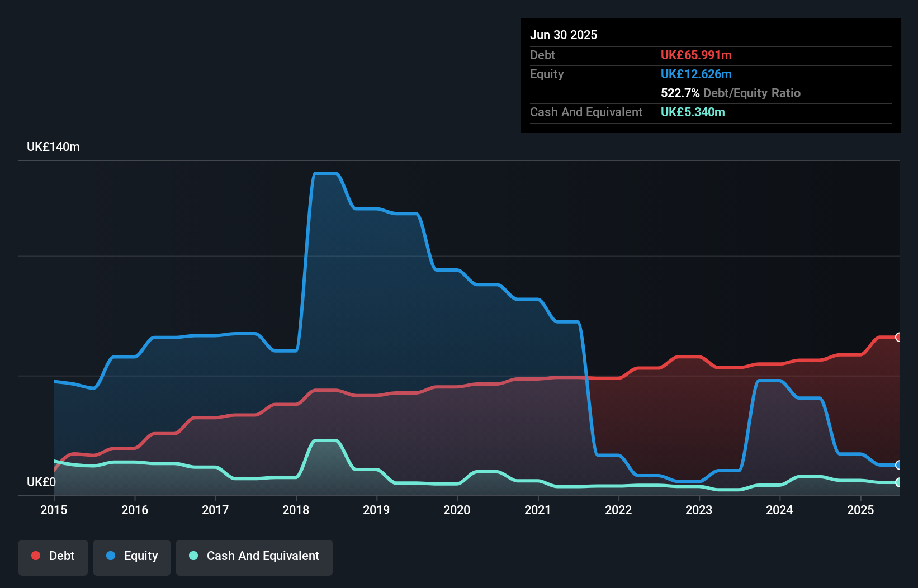The width and height of the screenshot is (918, 588).
Task: Click the teal Cash And Equivalent legend dot
Action: coord(192,556)
